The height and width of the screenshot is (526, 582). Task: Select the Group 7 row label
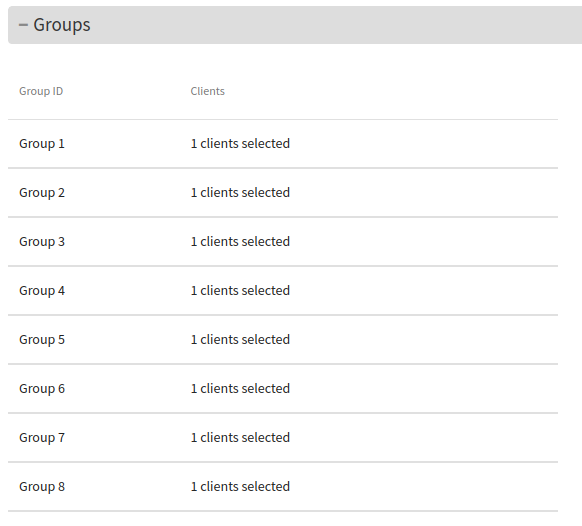pyautogui.click(x=42, y=438)
